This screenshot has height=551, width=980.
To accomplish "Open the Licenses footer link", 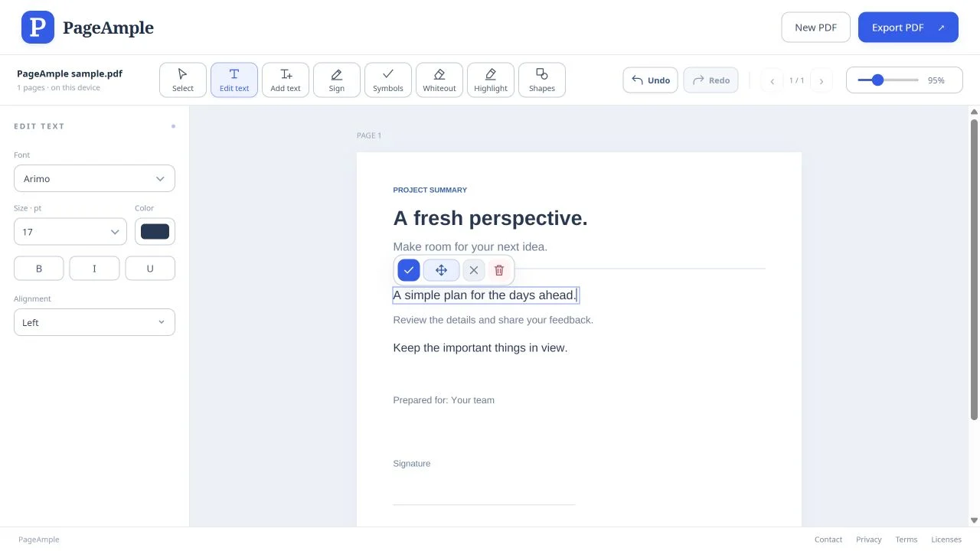I will click(946, 540).
